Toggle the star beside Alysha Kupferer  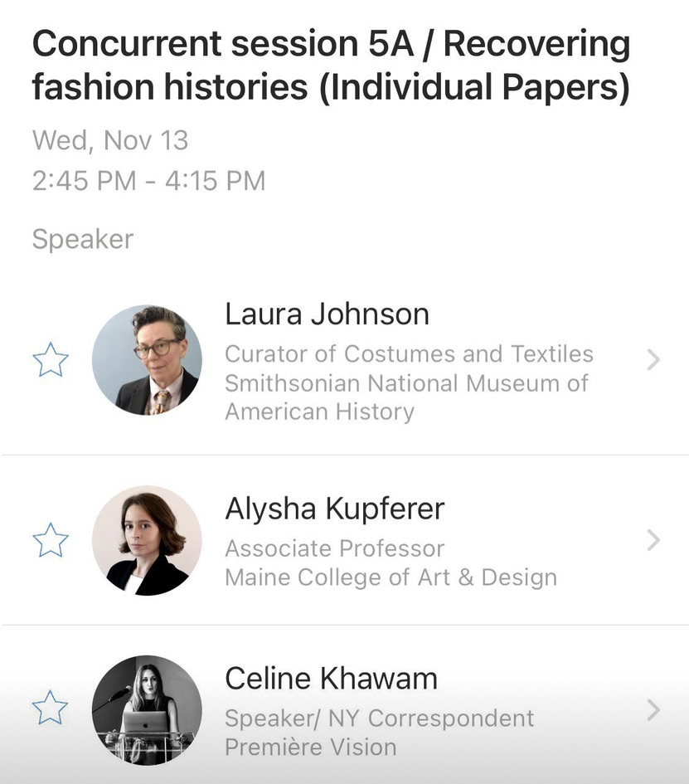[x=50, y=540]
